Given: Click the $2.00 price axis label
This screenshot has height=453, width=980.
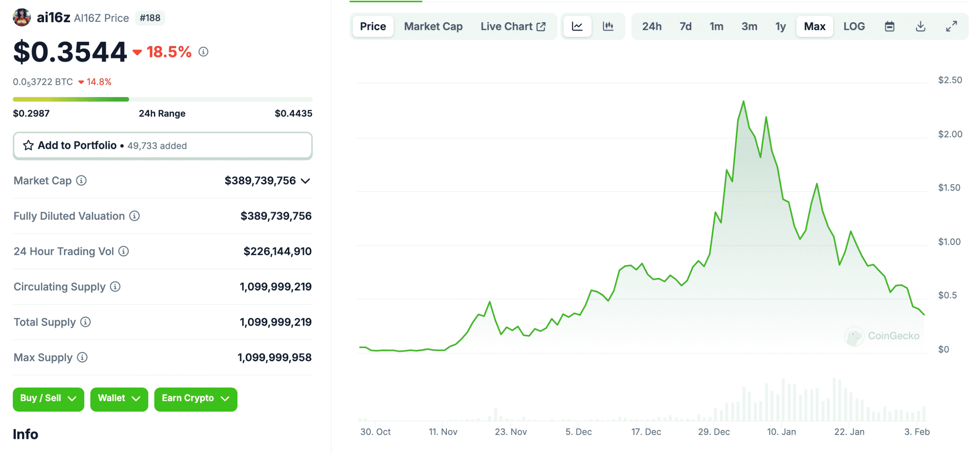Looking at the screenshot, I should (x=950, y=134).
